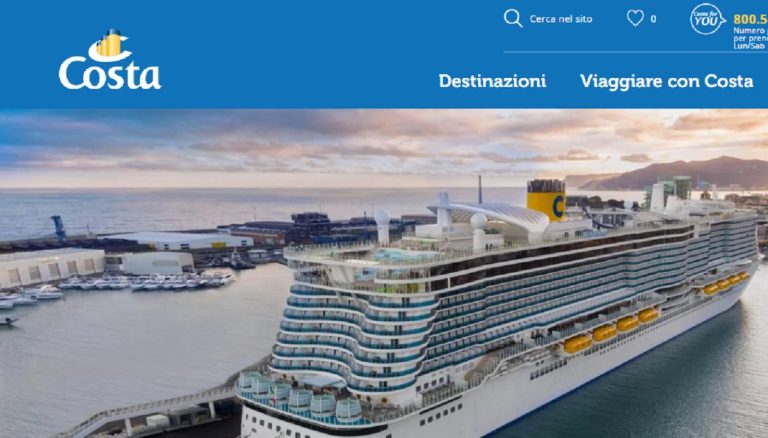The height and width of the screenshot is (438, 768).
Task: Click the cruise ship hero banner image
Action: pyautogui.click(x=384, y=273)
